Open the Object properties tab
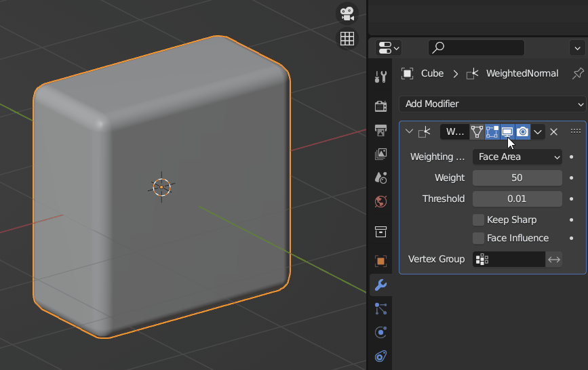This screenshot has width=588, height=370. click(x=380, y=261)
